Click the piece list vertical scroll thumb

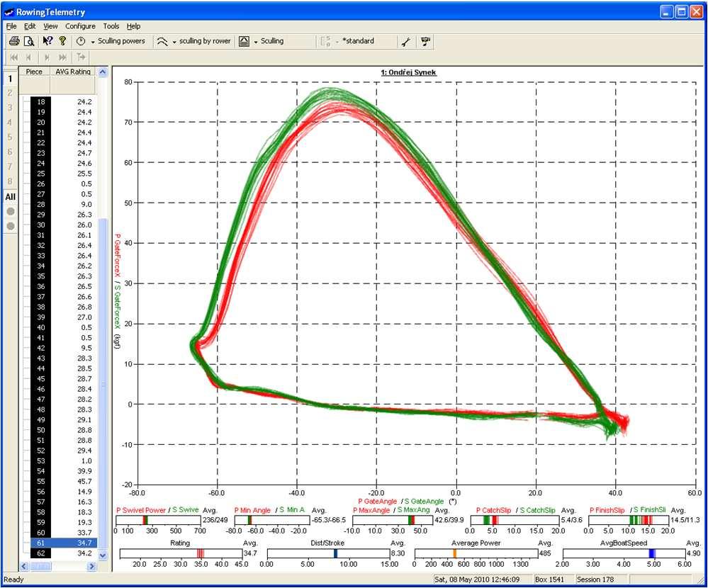point(103,383)
